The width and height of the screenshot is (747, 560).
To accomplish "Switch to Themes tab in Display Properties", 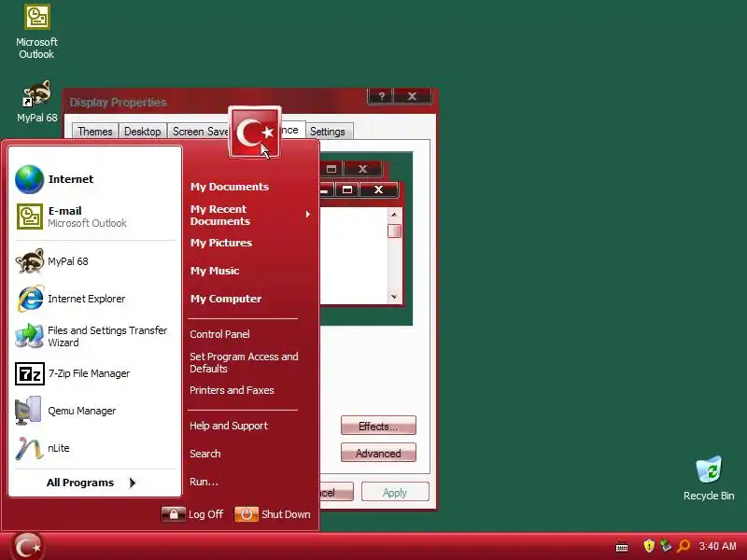I will point(95,132).
